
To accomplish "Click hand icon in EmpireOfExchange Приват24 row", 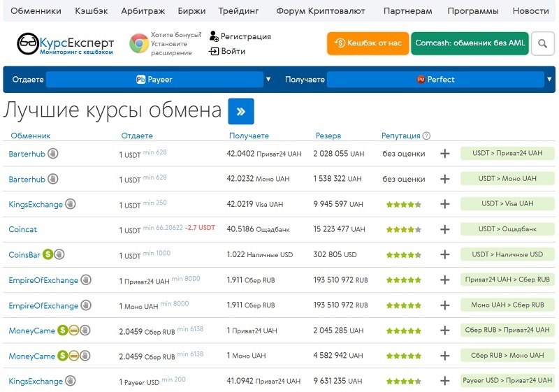I will [86, 280].
